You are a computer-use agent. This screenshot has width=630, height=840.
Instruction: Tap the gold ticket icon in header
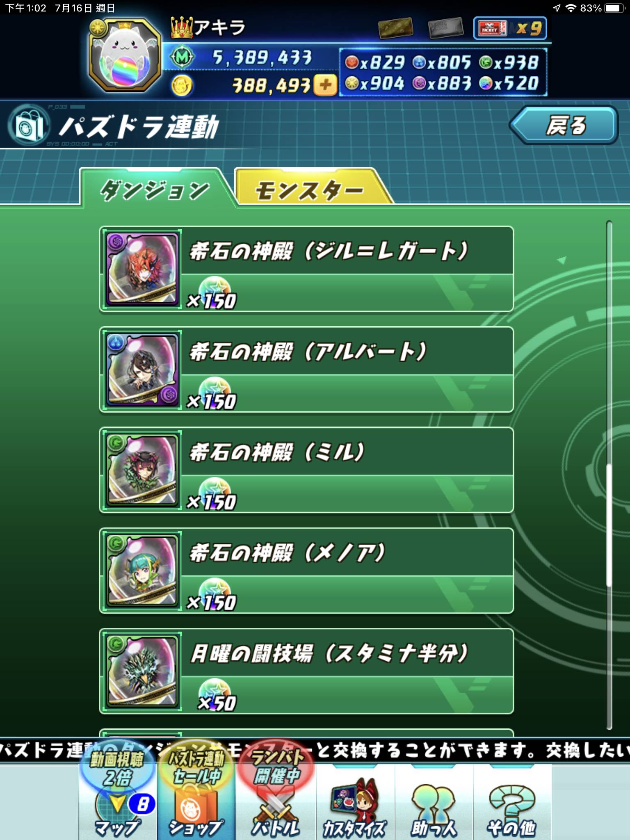tap(395, 28)
